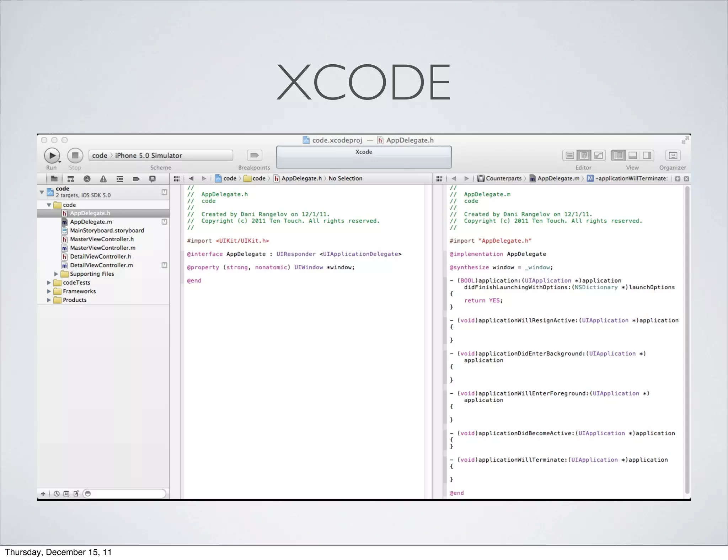Image resolution: width=728 pixels, height=560 pixels.
Task: Filter navigator to recent files
Action: 57,494
